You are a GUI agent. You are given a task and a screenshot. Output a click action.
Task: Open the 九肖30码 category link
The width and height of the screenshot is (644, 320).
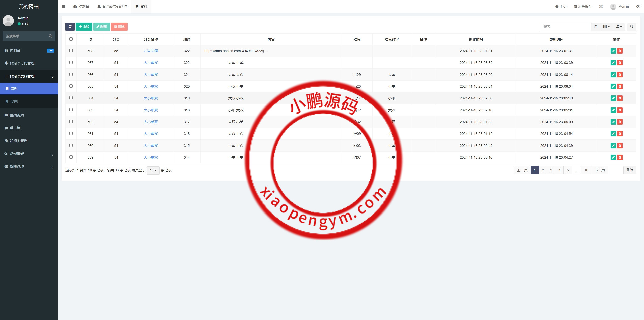[151, 51]
